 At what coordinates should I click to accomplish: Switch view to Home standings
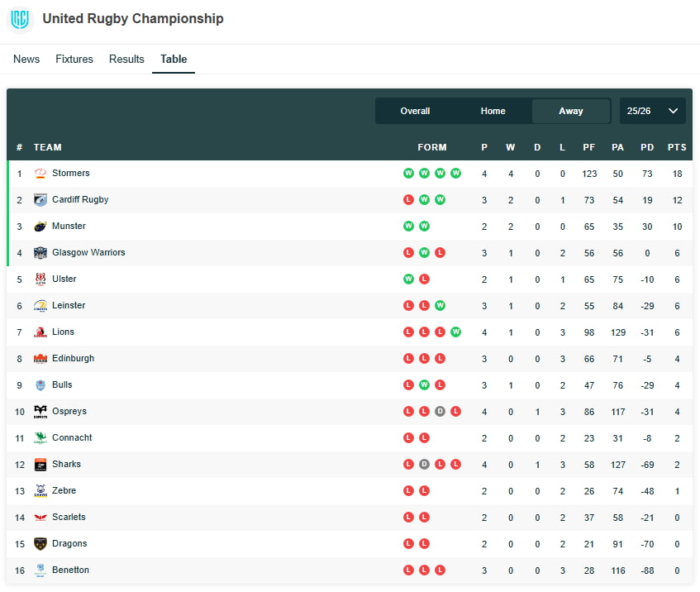[x=493, y=110]
